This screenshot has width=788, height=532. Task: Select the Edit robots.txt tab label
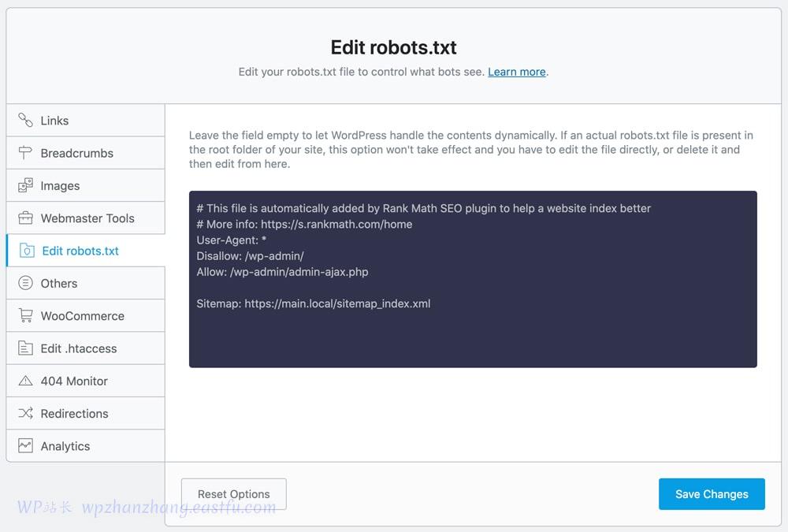(80, 251)
